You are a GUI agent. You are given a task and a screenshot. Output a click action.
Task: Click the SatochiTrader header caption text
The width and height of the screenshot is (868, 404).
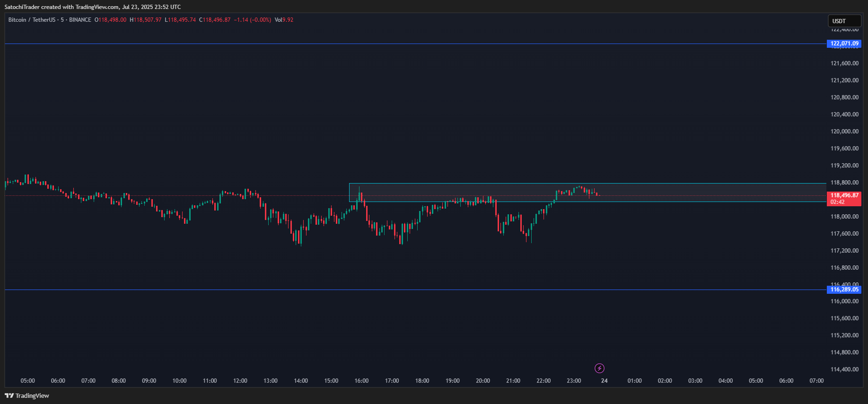point(93,7)
